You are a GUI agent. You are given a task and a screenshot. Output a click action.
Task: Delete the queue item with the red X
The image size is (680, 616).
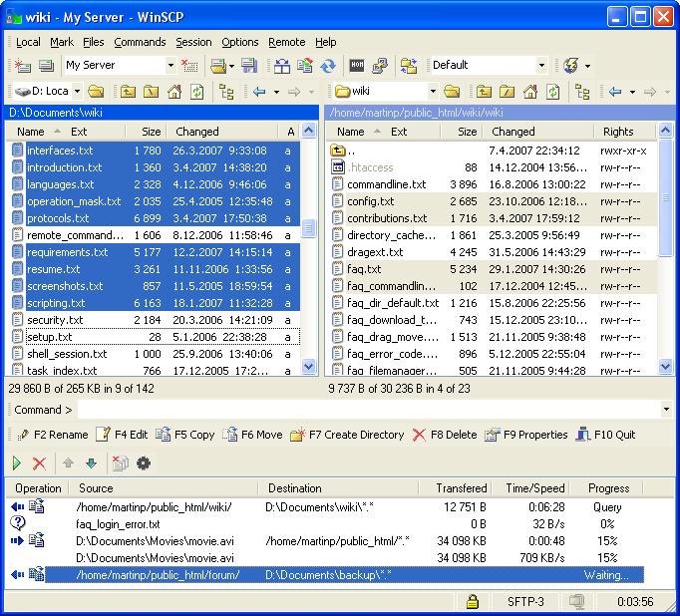pyautogui.click(x=40, y=462)
